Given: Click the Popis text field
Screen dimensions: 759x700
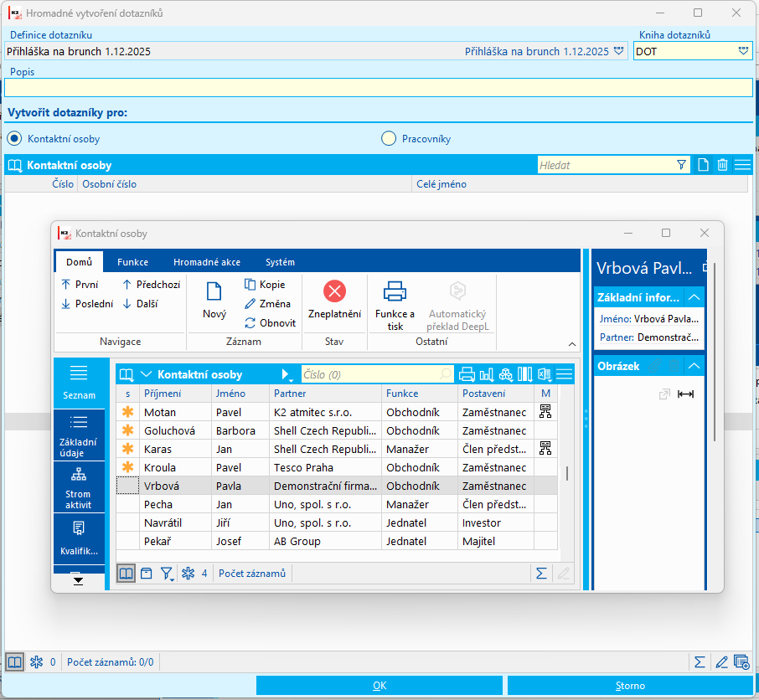Looking at the screenshot, I should point(379,88).
